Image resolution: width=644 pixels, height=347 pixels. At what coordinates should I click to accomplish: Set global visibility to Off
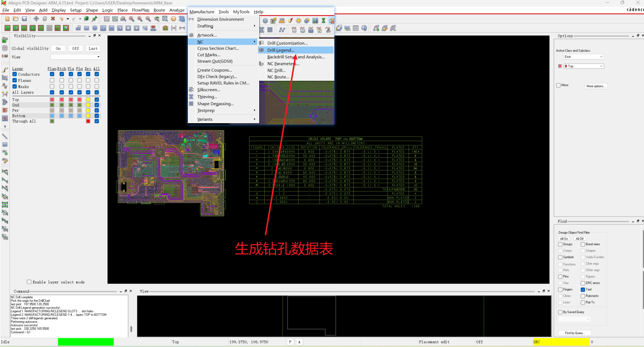pyautogui.click(x=75, y=48)
